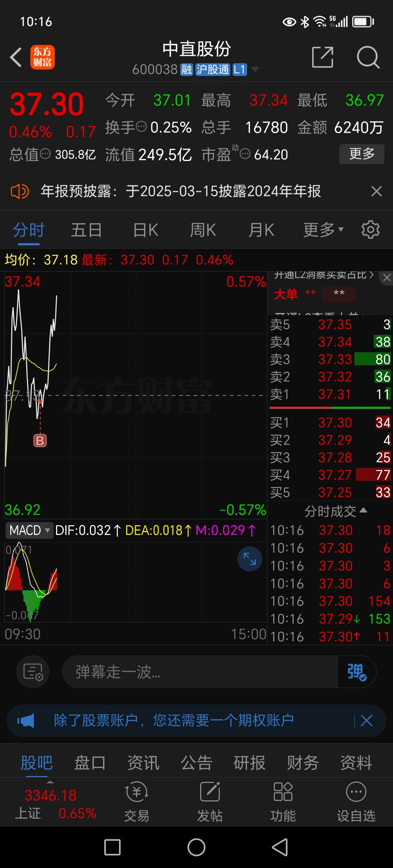Tap 卖1 row price 37.31

(335, 394)
